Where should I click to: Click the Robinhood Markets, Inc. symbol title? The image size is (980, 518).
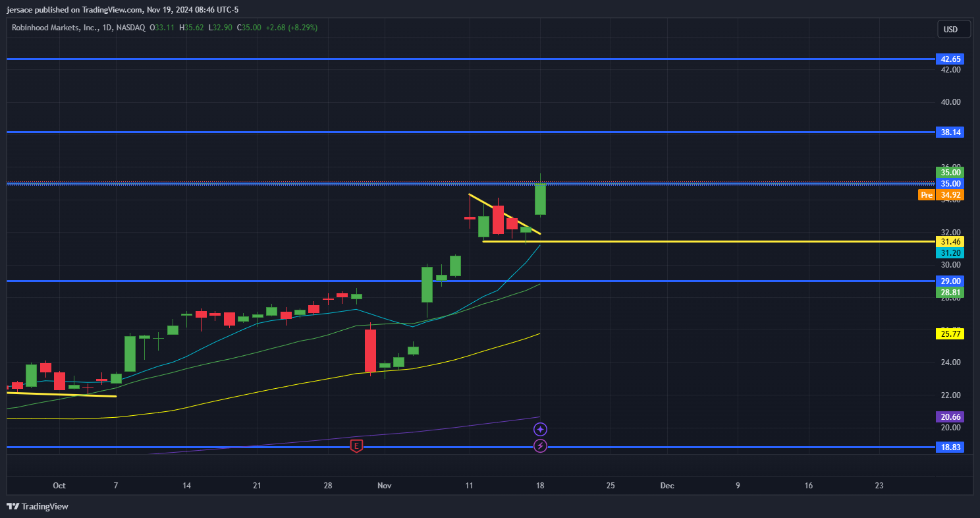tap(55, 28)
